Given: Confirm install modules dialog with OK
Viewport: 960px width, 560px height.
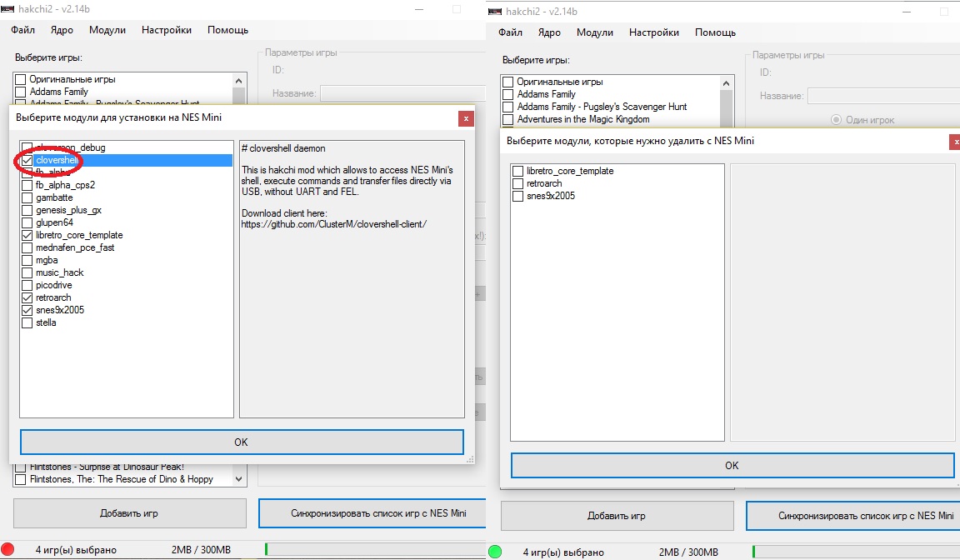Looking at the screenshot, I should pyautogui.click(x=241, y=442).
